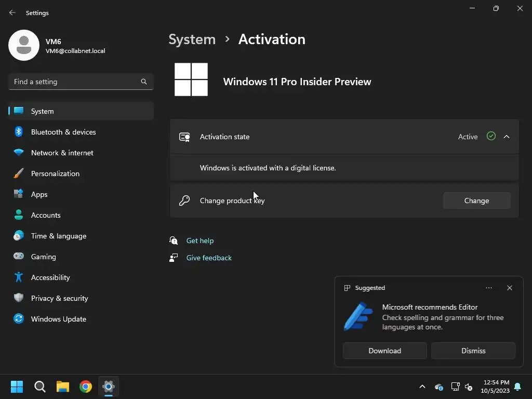Show hidden system tray icons
532x399 pixels.
(x=422, y=387)
